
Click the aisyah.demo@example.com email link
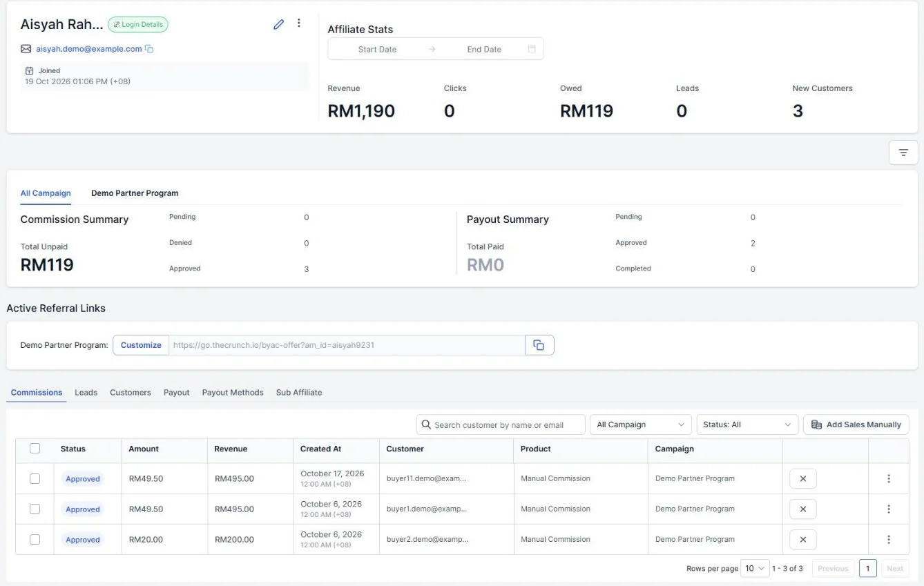(x=89, y=49)
